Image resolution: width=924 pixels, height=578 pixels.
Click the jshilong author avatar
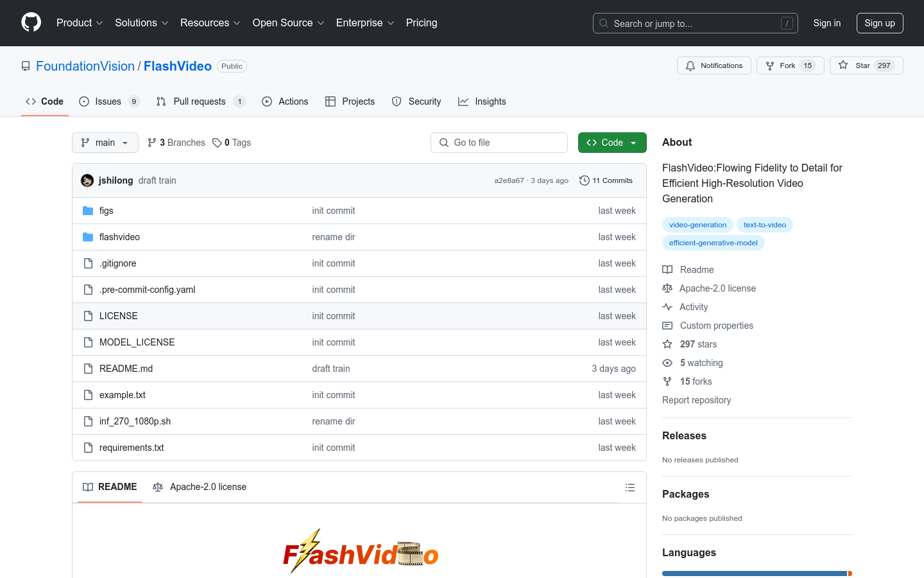pos(87,180)
